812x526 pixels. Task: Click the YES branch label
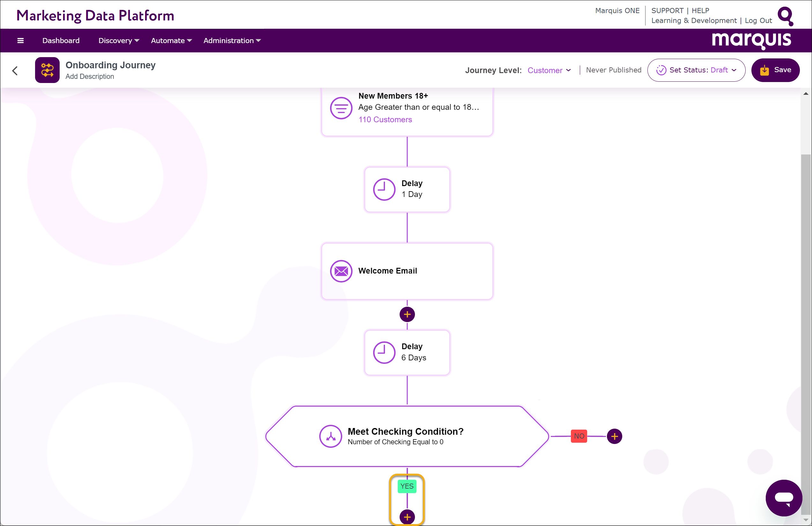(407, 486)
